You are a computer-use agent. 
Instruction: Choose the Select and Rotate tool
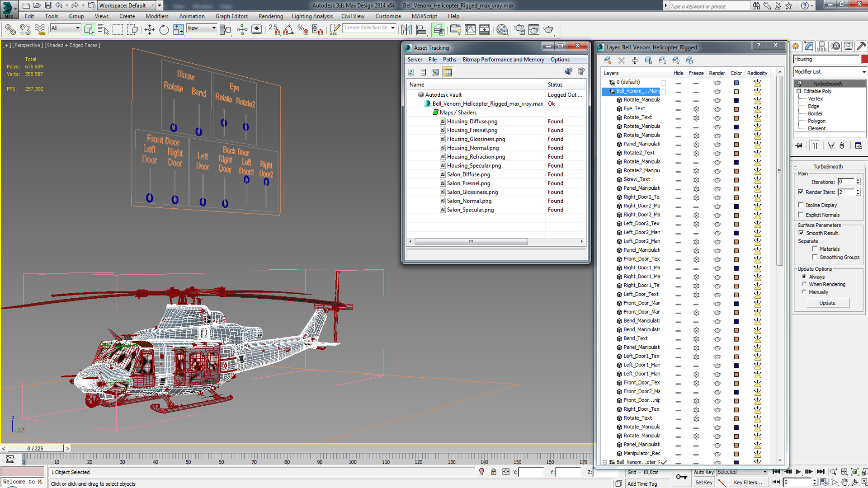tap(164, 30)
